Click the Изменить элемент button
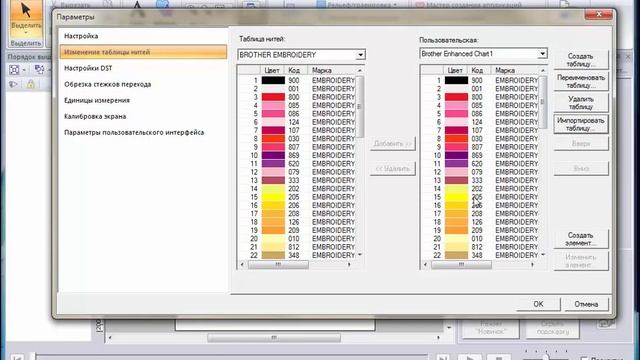The width and height of the screenshot is (640, 360). [580, 261]
